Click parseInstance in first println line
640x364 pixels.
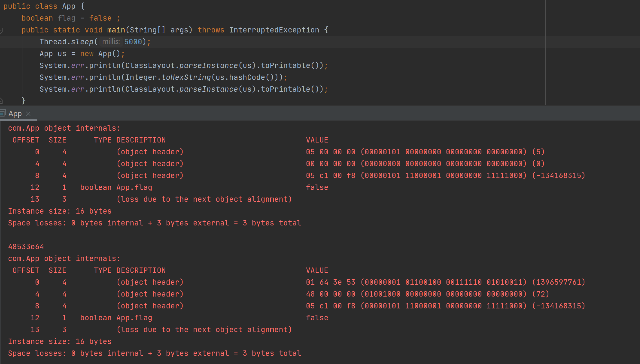208,65
